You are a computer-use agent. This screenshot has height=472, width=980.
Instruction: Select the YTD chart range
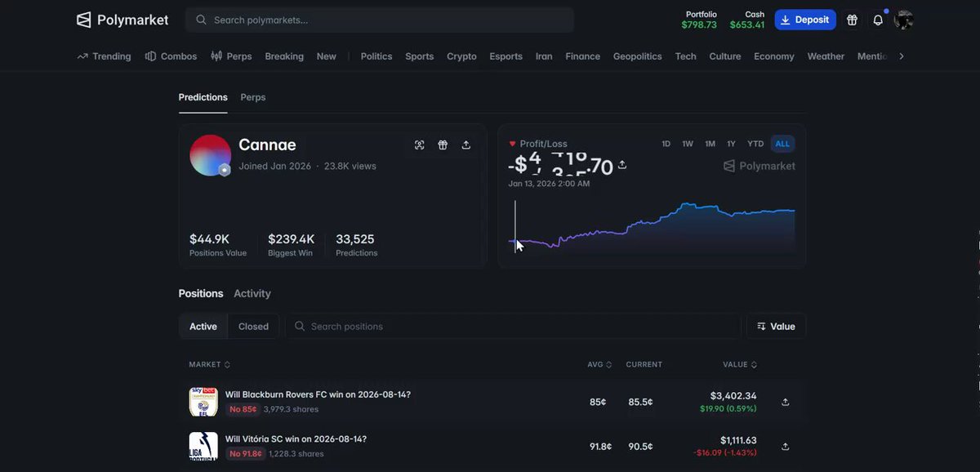755,144
